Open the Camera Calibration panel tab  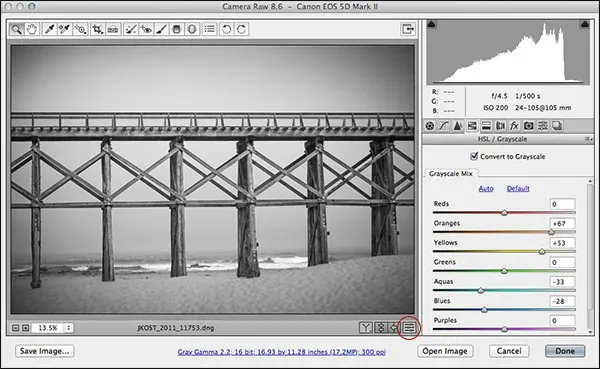point(528,126)
